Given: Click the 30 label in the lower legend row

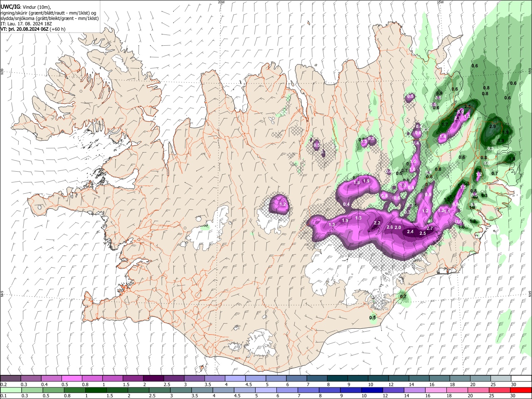Looking at the screenshot, I should click(514, 396).
